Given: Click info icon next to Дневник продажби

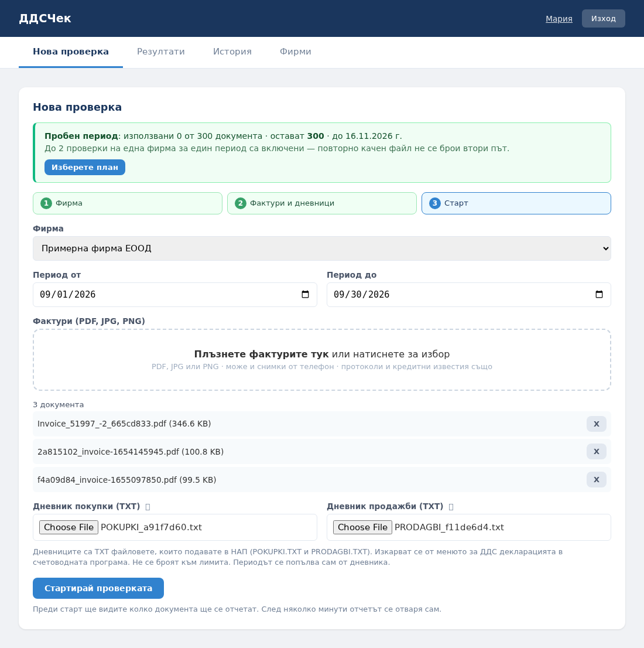Looking at the screenshot, I should tap(451, 507).
